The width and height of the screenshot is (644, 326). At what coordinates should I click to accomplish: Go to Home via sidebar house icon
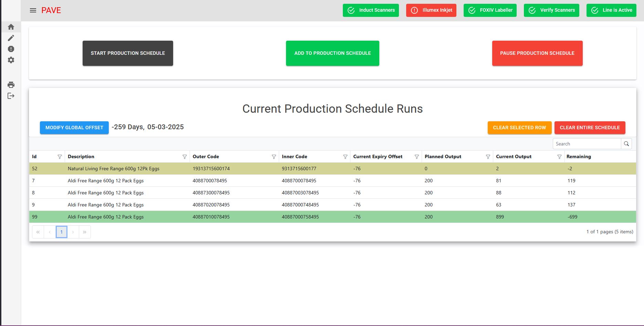pos(11,27)
